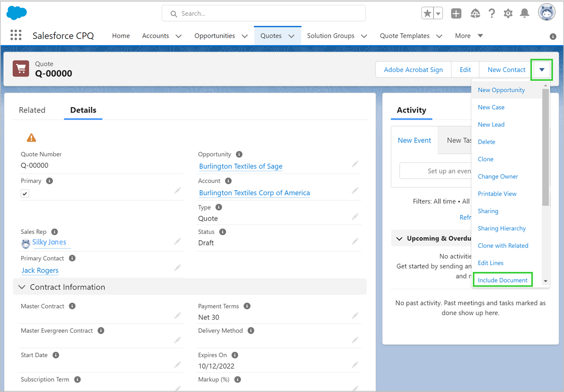This screenshot has width=564, height=392.
Task: Open the Quotes tab dropdown chevron
Action: pos(291,36)
